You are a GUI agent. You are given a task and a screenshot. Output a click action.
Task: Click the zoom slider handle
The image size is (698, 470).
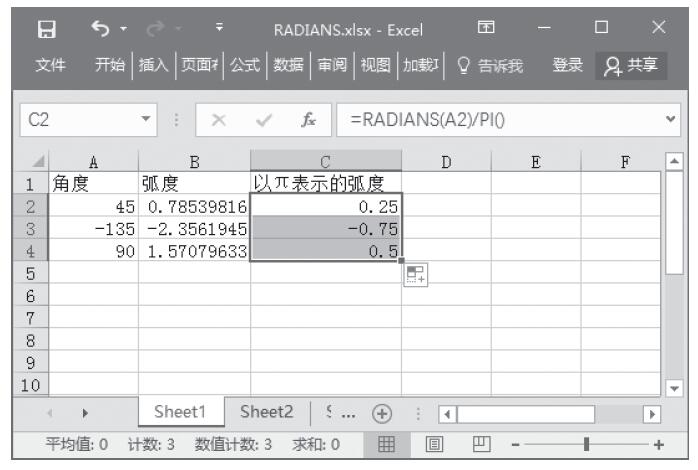point(600,443)
